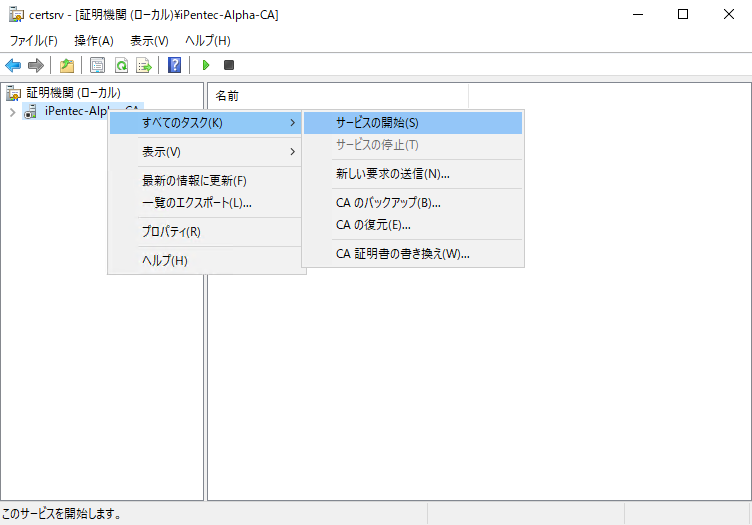Viewport: 752px width, 525px height.
Task: Click the Up one level folder icon
Action: pyautogui.click(x=67, y=65)
